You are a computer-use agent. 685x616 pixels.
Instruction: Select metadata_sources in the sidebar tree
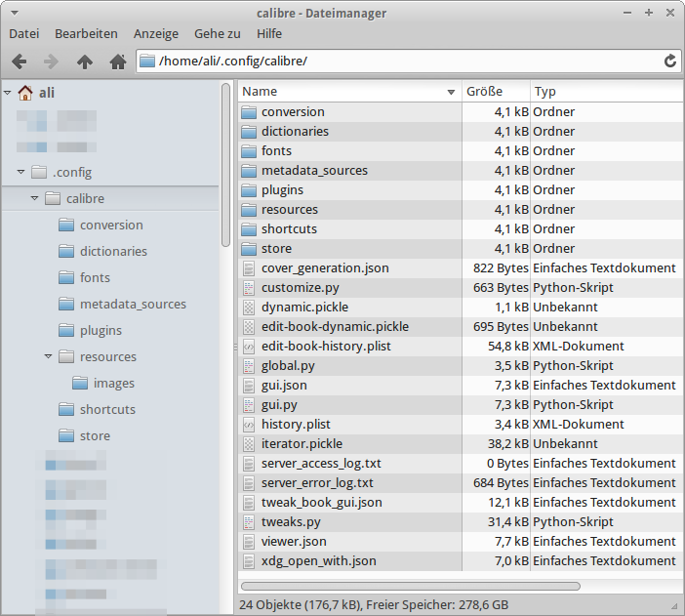(133, 304)
